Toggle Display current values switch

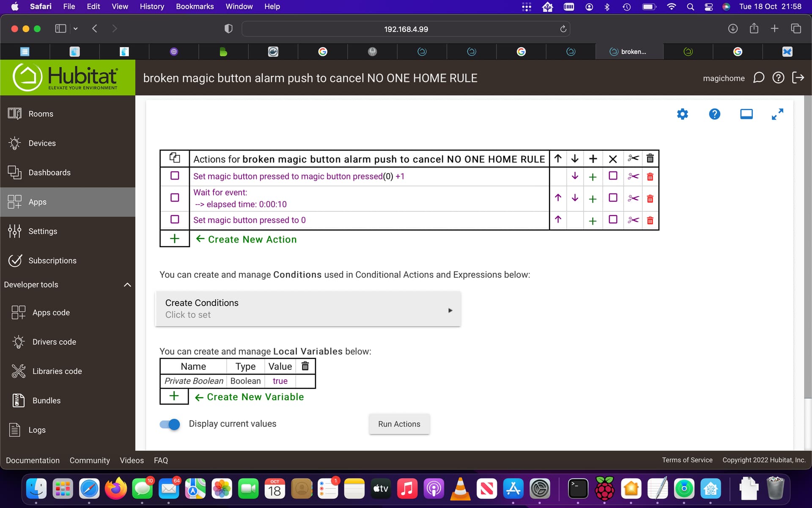click(x=170, y=424)
